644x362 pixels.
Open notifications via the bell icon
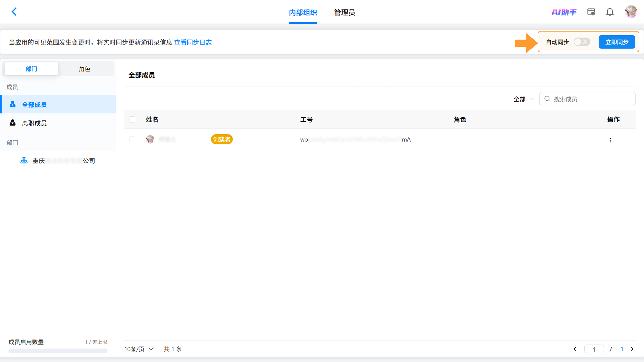pos(610,12)
